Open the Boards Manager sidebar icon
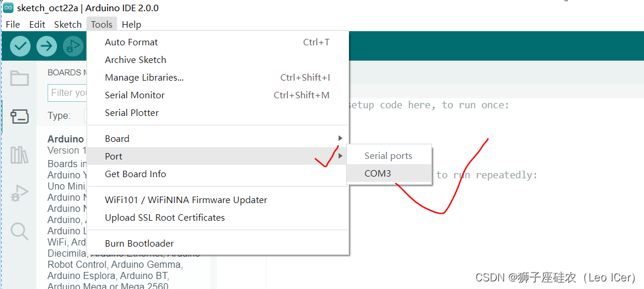 (19, 117)
